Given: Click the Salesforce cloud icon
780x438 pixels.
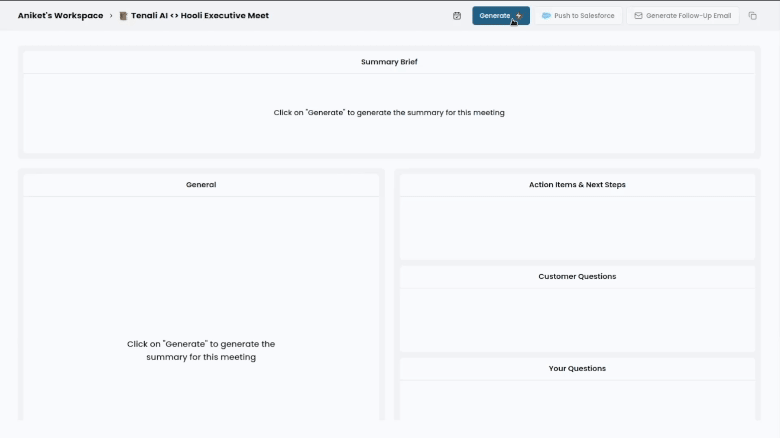Looking at the screenshot, I should coord(546,15).
